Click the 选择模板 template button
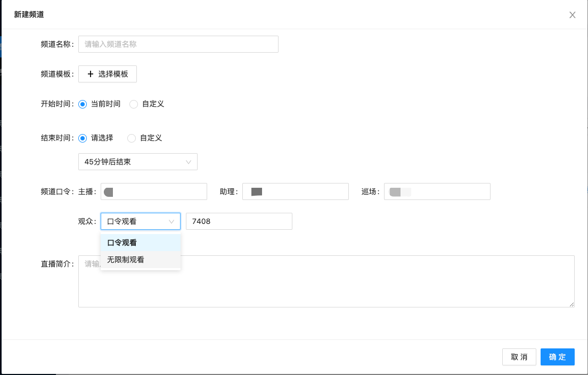 coord(108,74)
